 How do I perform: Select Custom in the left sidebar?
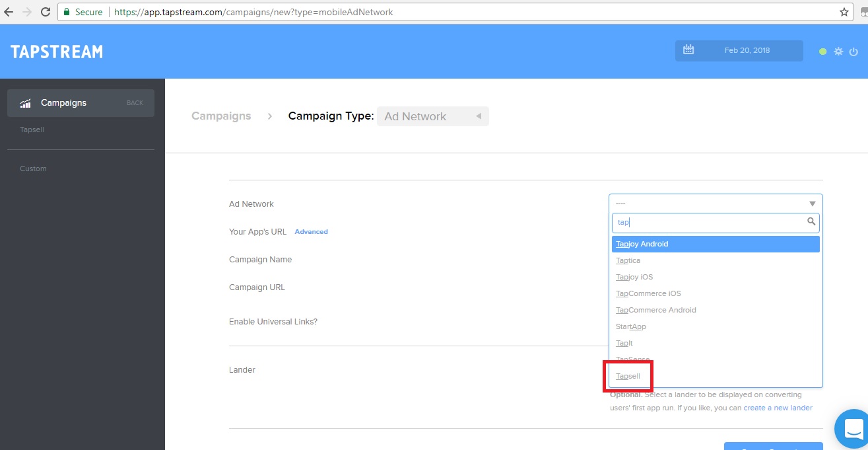pyautogui.click(x=33, y=169)
